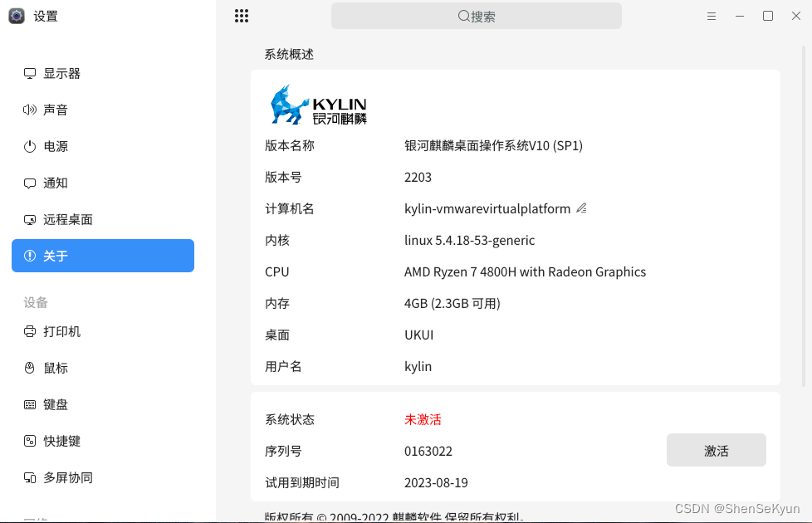The width and height of the screenshot is (812, 523).
Task: Click the 激活 activation button
Action: pyautogui.click(x=717, y=450)
